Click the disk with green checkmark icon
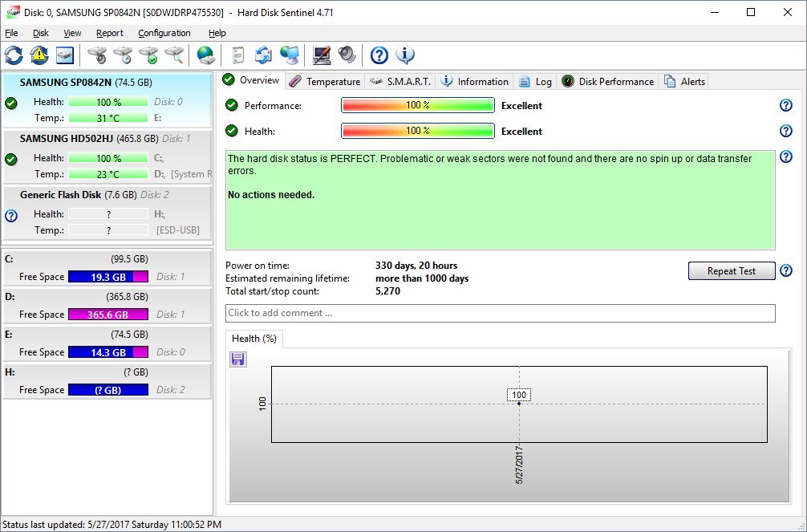 148,55
